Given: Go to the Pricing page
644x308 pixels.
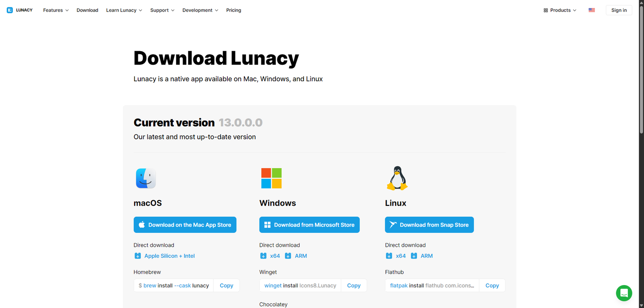Looking at the screenshot, I should 233,10.
